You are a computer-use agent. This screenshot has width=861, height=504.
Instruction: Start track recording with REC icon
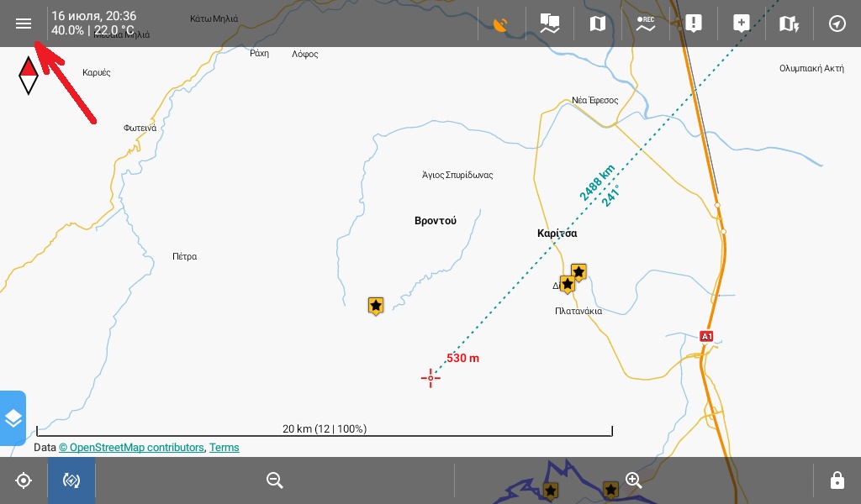(645, 24)
